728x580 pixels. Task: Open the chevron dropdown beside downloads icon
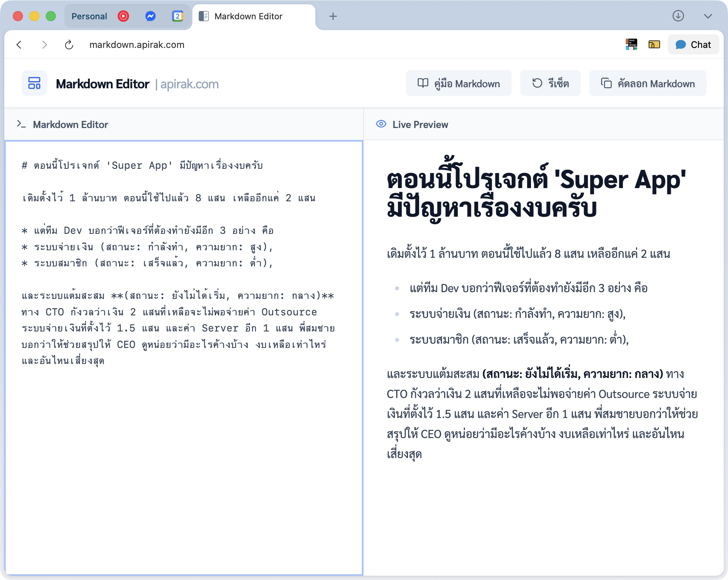point(707,16)
